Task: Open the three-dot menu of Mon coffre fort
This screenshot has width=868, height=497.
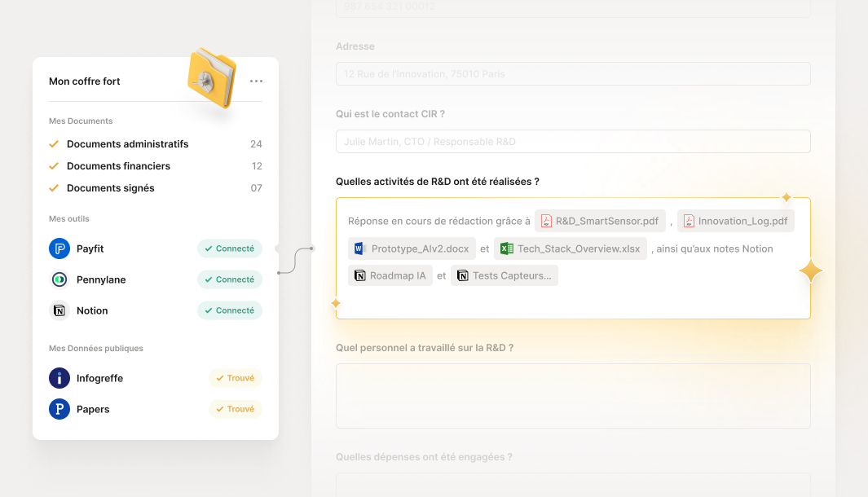Action: click(x=256, y=81)
